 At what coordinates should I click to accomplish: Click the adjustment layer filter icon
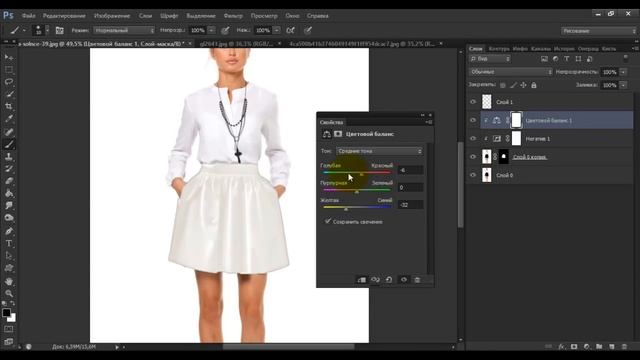point(556,59)
